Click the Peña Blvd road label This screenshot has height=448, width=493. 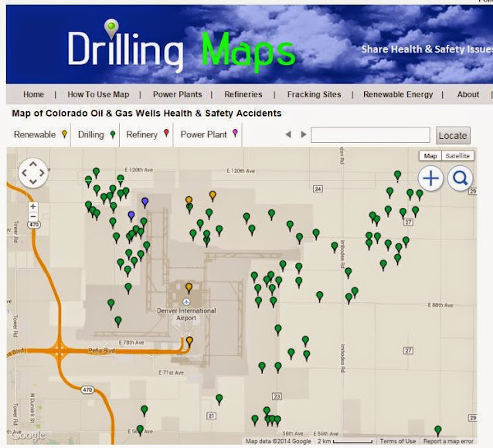(x=101, y=350)
